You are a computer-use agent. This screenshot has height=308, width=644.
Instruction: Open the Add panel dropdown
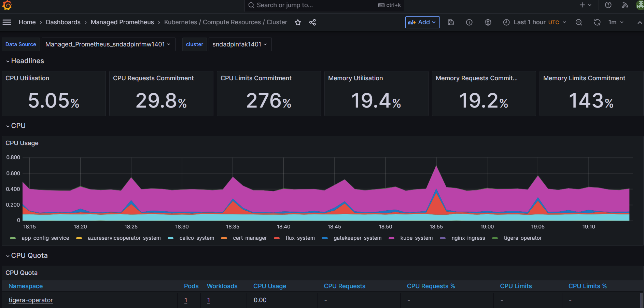(422, 22)
